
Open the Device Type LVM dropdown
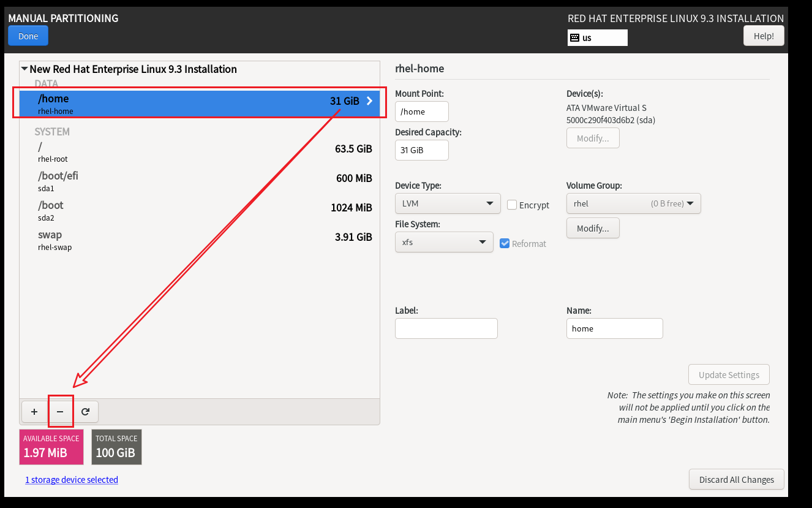coord(448,203)
